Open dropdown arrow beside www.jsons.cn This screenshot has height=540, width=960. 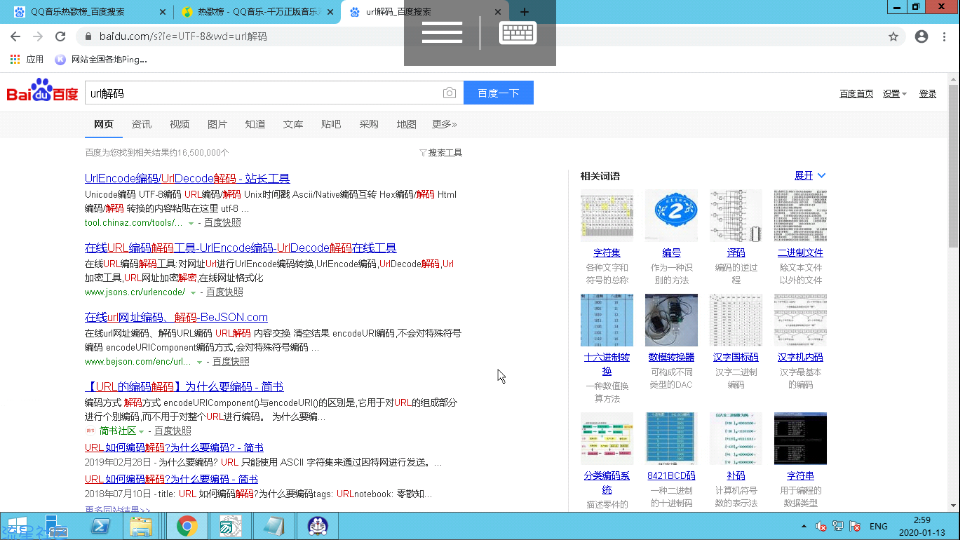pyautogui.click(x=193, y=293)
